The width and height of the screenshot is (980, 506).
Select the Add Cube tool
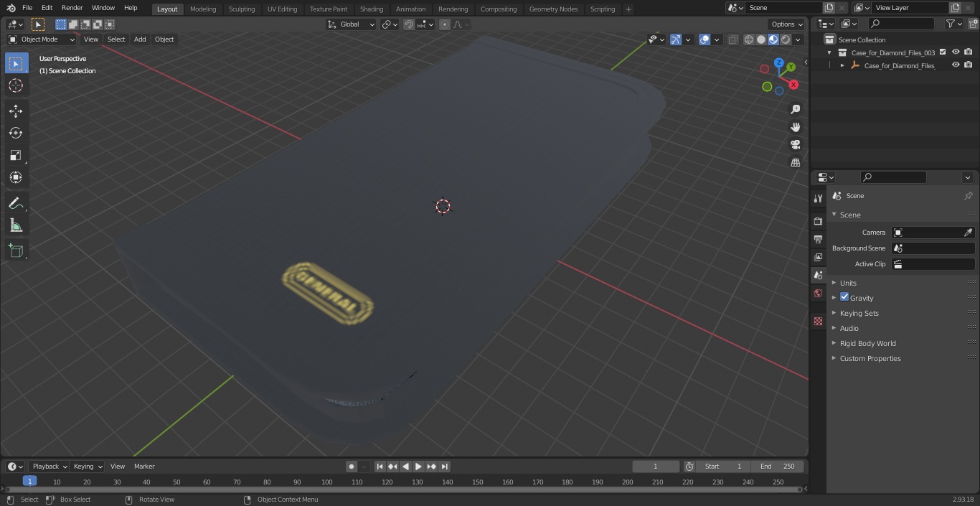[17, 252]
